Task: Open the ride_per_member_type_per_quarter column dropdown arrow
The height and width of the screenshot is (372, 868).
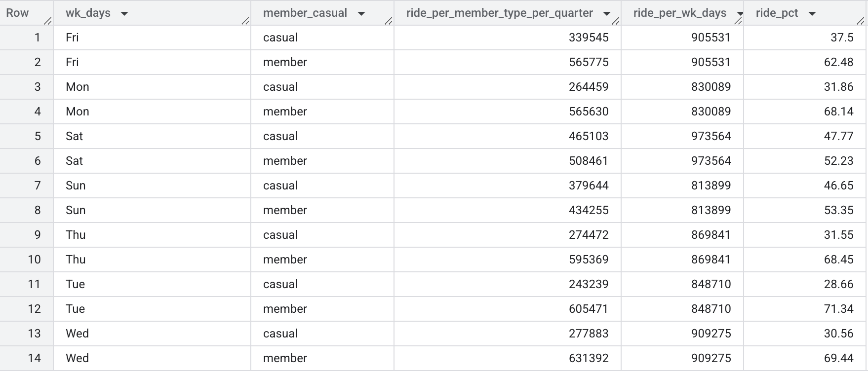Action: [607, 14]
